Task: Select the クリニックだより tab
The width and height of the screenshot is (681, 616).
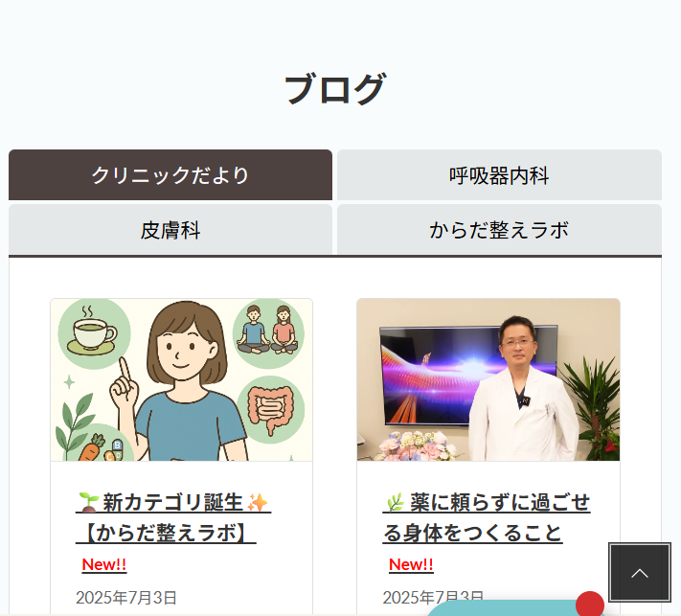Action: coord(170,175)
